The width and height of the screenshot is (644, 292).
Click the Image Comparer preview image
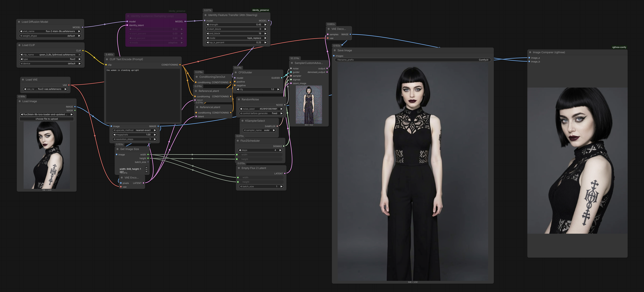pyautogui.click(x=577, y=160)
